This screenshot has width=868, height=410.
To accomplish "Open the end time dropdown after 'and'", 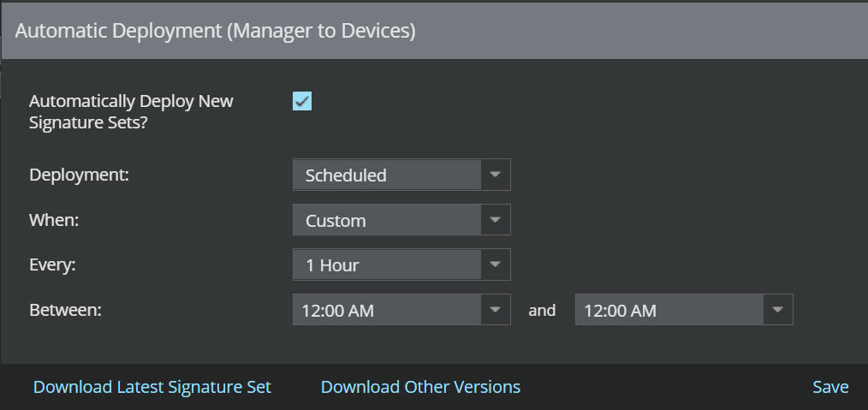I will click(684, 309).
